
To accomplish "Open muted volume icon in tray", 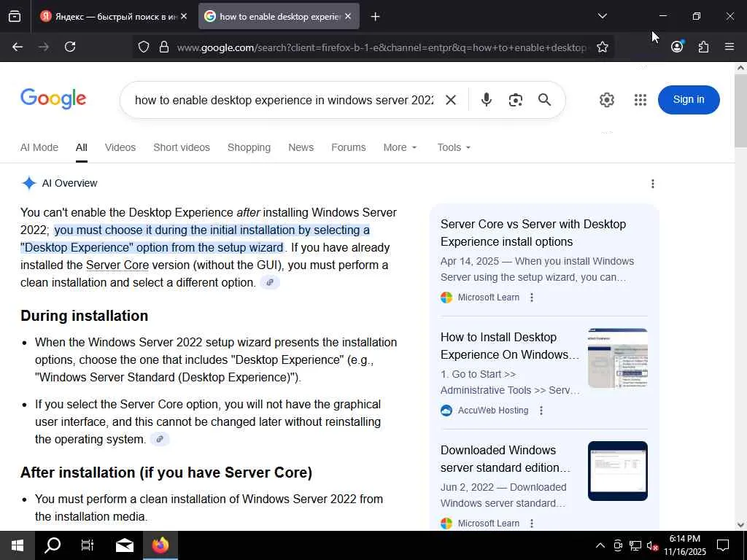I will tap(652, 545).
